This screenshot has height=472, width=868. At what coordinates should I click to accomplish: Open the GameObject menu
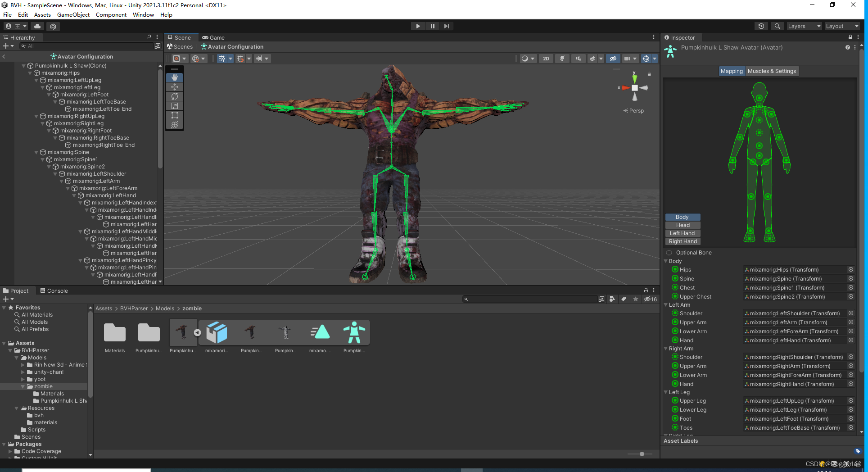click(x=73, y=15)
